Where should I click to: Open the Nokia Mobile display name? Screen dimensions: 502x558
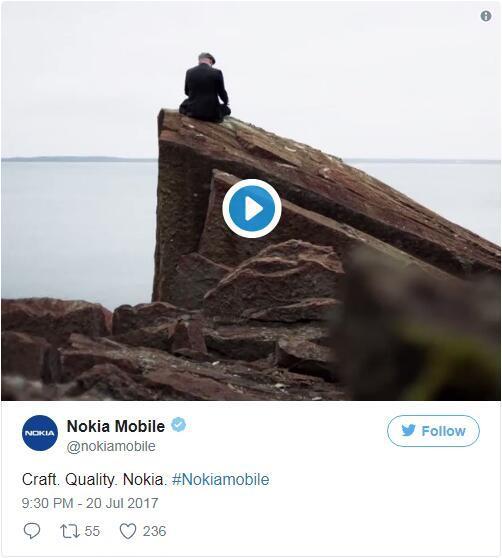pos(116,426)
